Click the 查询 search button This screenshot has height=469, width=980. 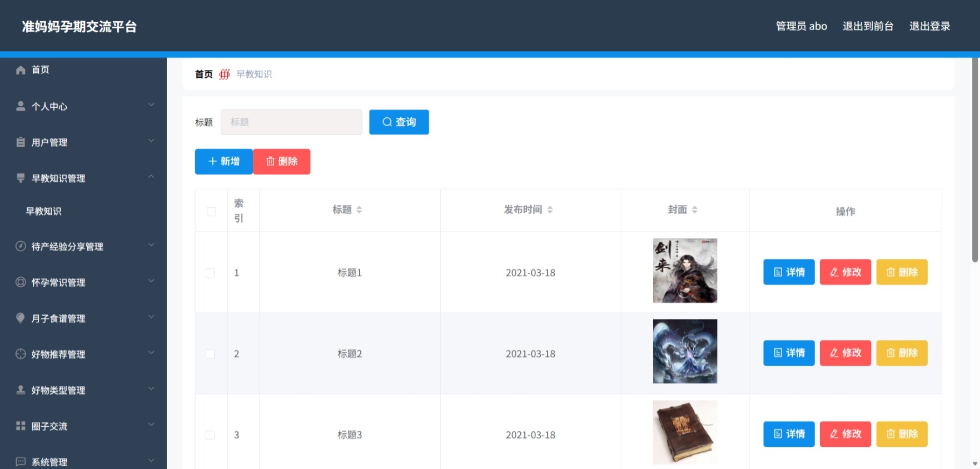tap(399, 122)
